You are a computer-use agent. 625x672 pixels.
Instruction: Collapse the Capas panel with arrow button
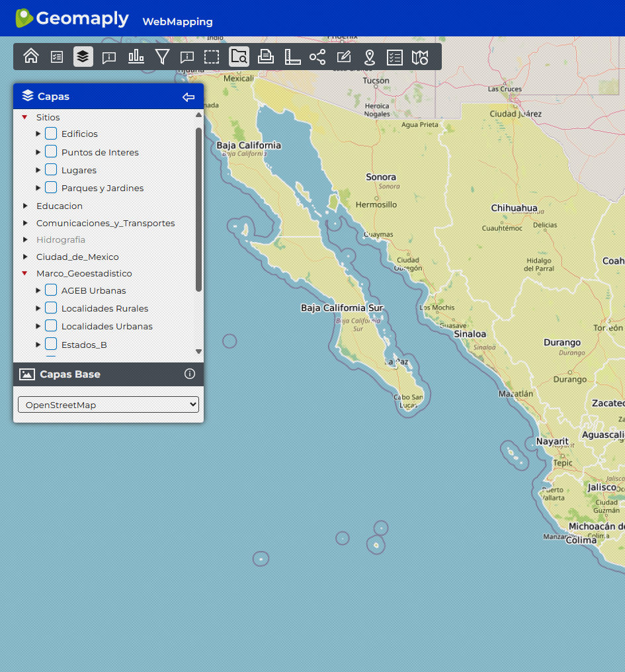188,97
